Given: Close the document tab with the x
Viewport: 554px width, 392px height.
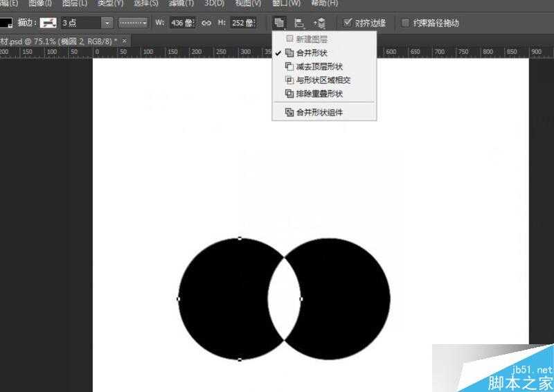Looking at the screenshot, I should [x=124, y=41].
